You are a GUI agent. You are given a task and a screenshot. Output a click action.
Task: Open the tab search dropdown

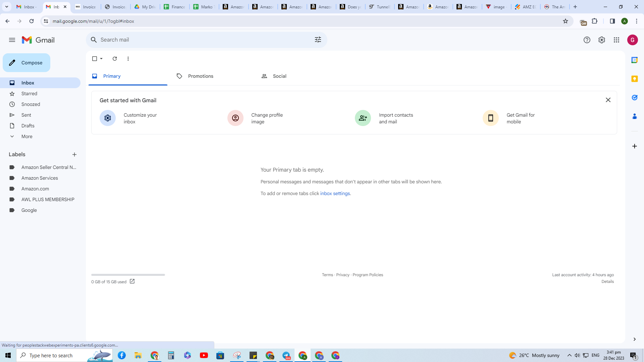tap(6, 7)
